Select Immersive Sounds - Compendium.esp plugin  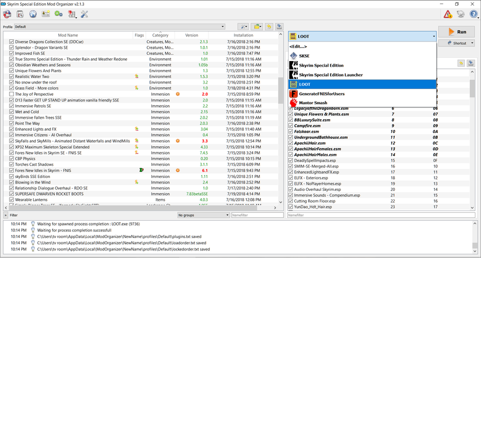pos(378,195)
